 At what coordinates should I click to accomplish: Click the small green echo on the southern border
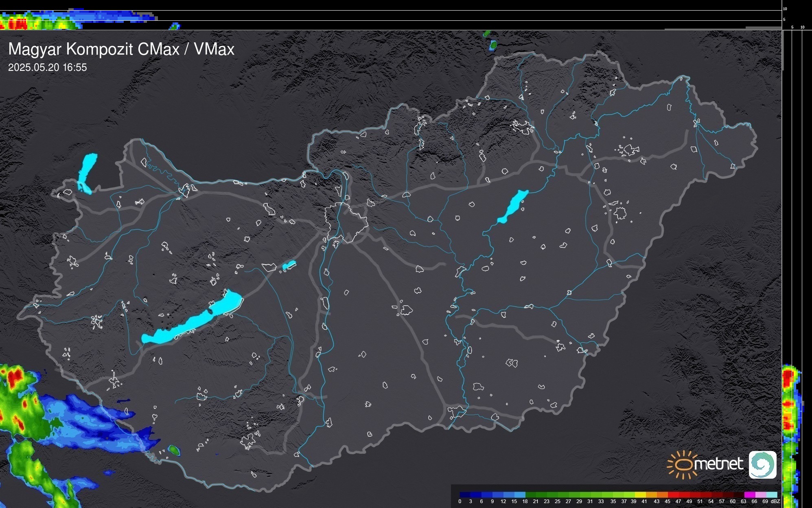174,450
